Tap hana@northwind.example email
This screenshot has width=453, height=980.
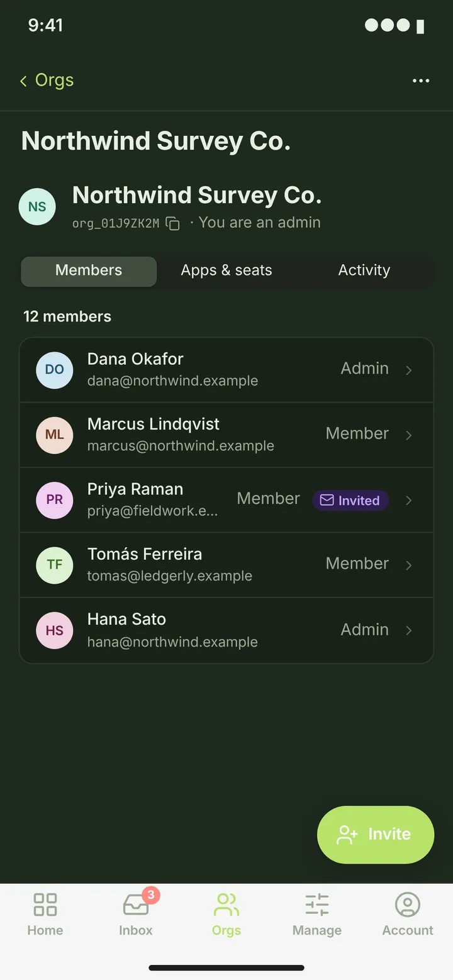(x=172, y=642)
